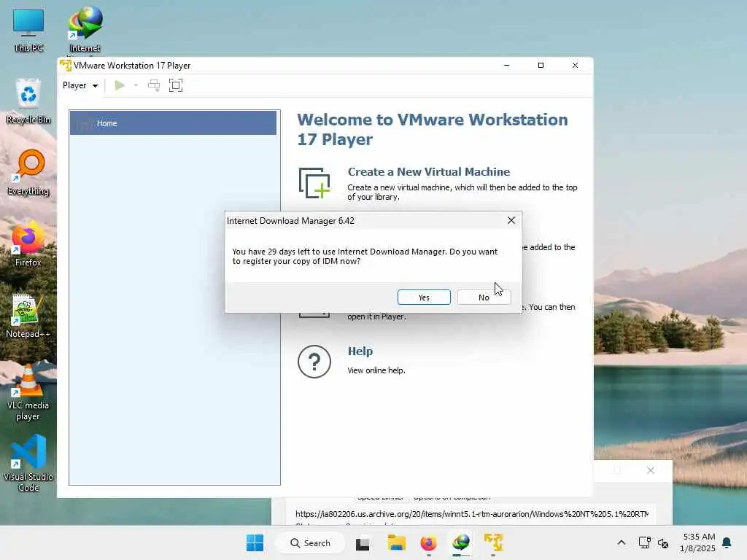Open Windows Start menu

[x=255, y=542]
